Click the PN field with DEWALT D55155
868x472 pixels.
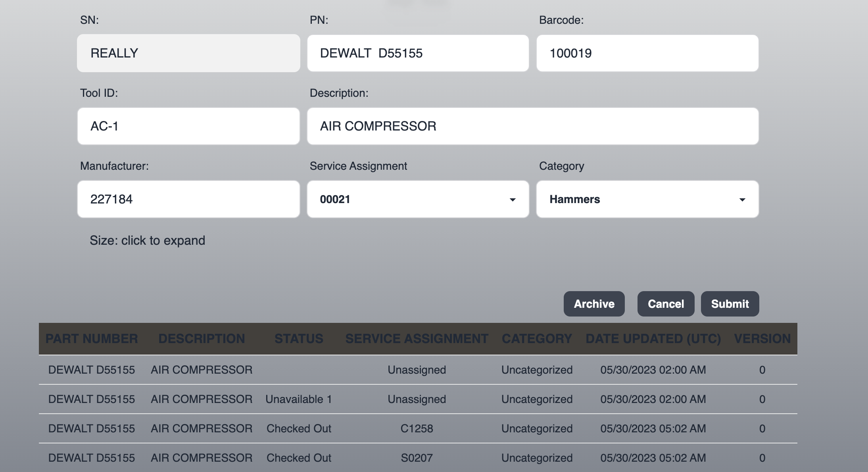tap(418, 53)
